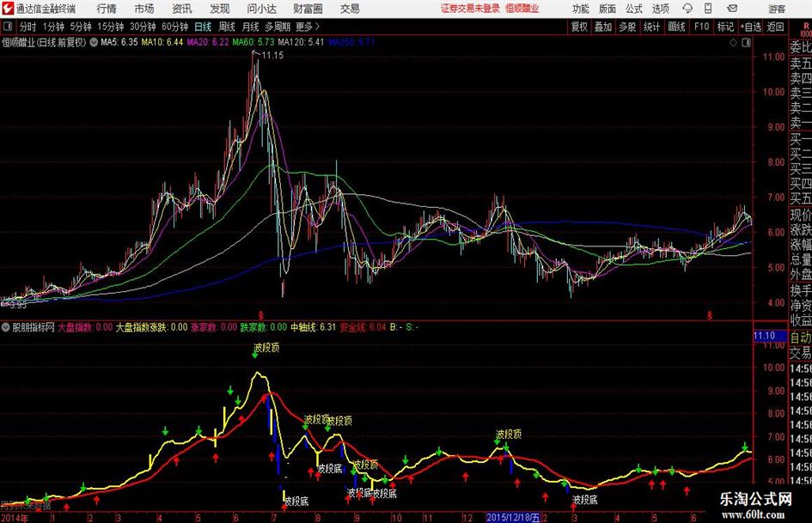This screenshot has width=812, height=523.
Task: Open the 问小达 menu
Action: tap(261, 9)
